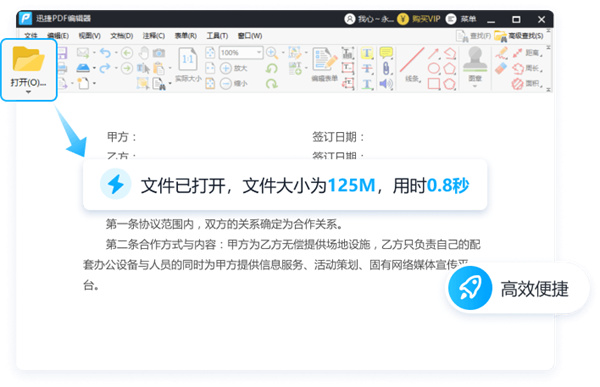Select the Perimeter (周长) measuring tool
The height and width of the screenshot is (387, 600).
point(528,69)
